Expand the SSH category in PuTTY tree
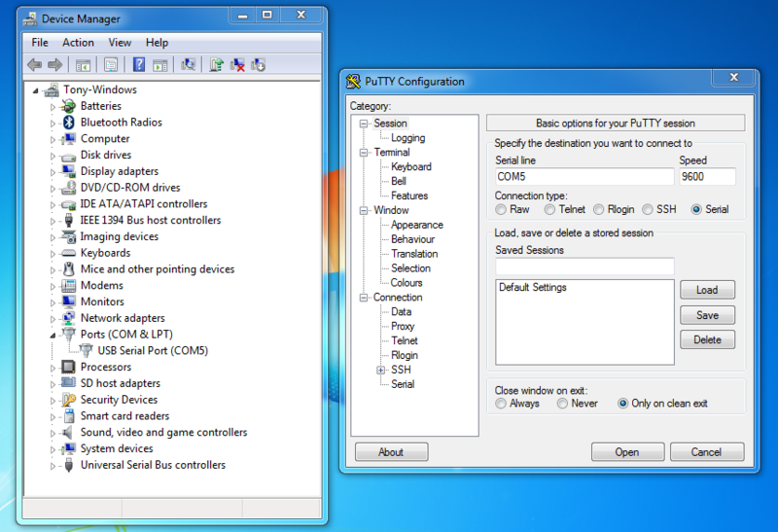 pos(380,371)
